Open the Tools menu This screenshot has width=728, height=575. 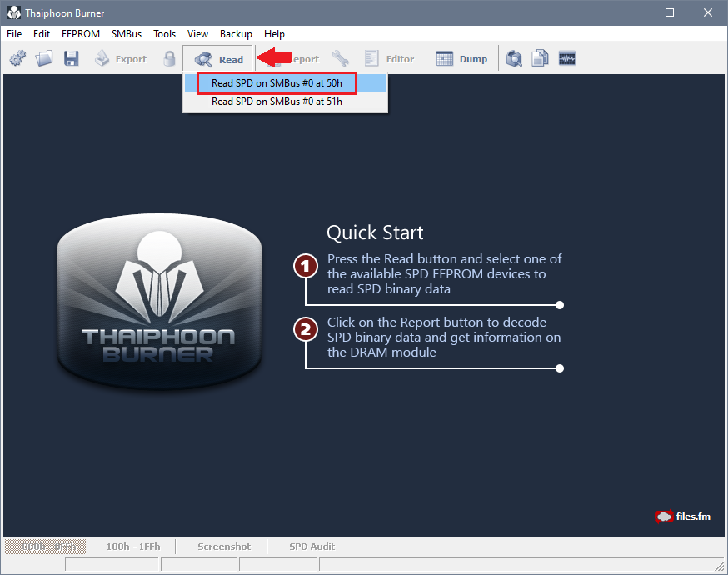point(164,34)
